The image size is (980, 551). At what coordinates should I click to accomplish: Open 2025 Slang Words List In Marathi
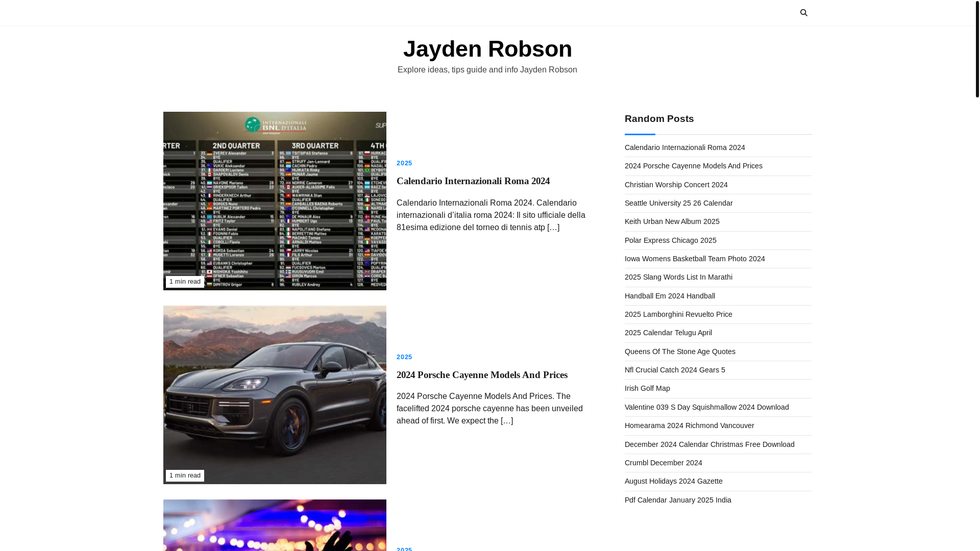[678, 277]
